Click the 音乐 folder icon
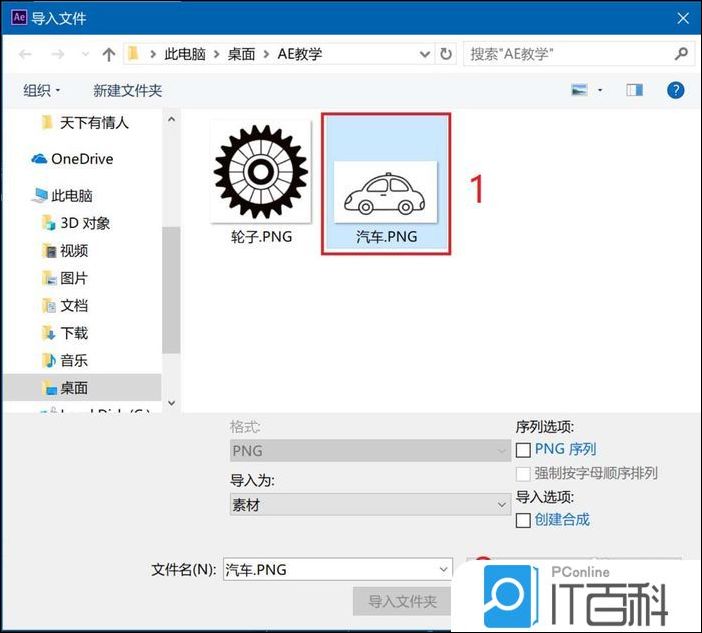The width and height of the screenshot is (702, 633). tap(48, 360)
